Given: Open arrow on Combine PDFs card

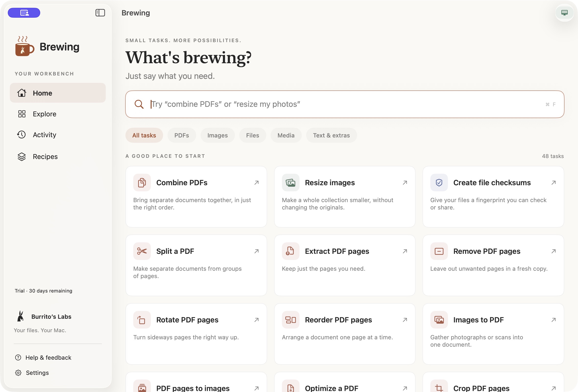Looking at the screenshot, I should coord(256,183).
